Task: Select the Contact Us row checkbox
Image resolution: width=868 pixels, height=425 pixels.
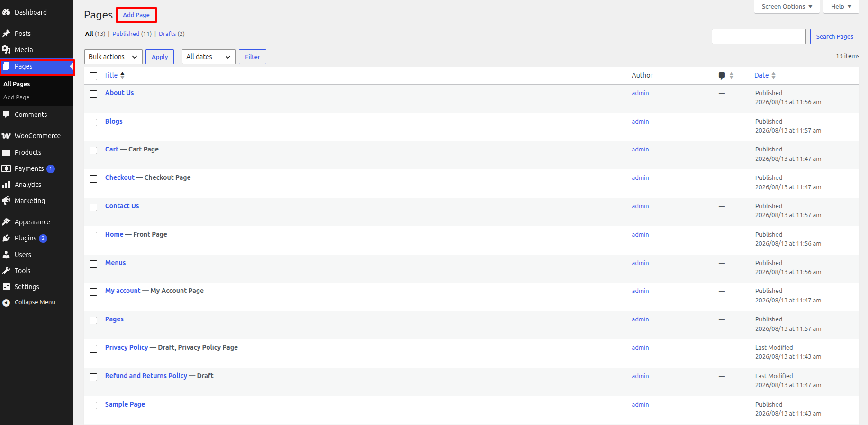Action: click(x=93, y=207)
